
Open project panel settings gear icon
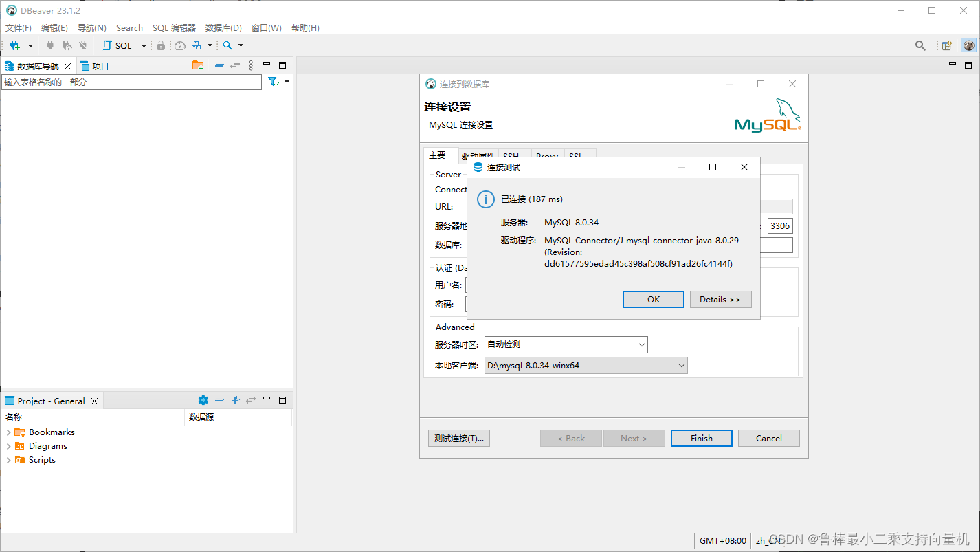tap(203, 400)
